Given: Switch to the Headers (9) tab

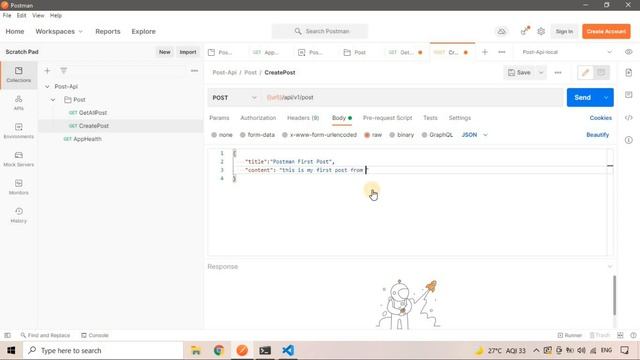Looking at the screenshot, I should (x=303, y=118).
